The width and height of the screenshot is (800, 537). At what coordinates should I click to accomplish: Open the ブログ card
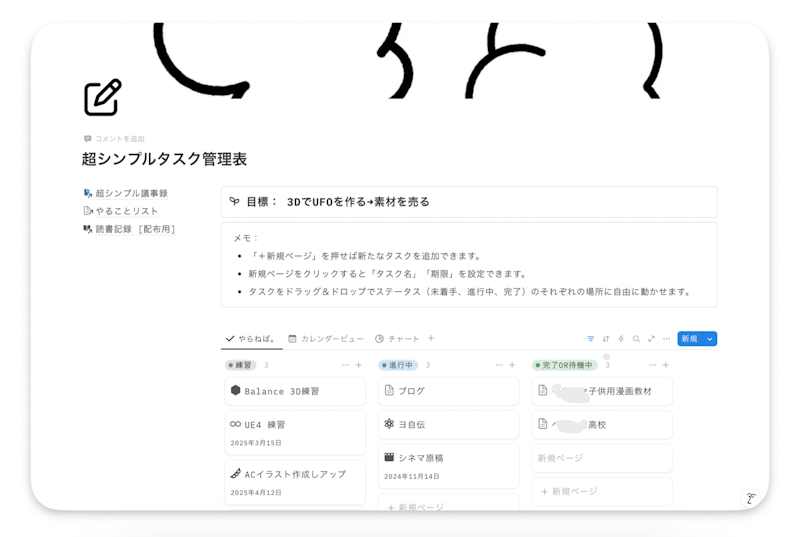point(448,391)
